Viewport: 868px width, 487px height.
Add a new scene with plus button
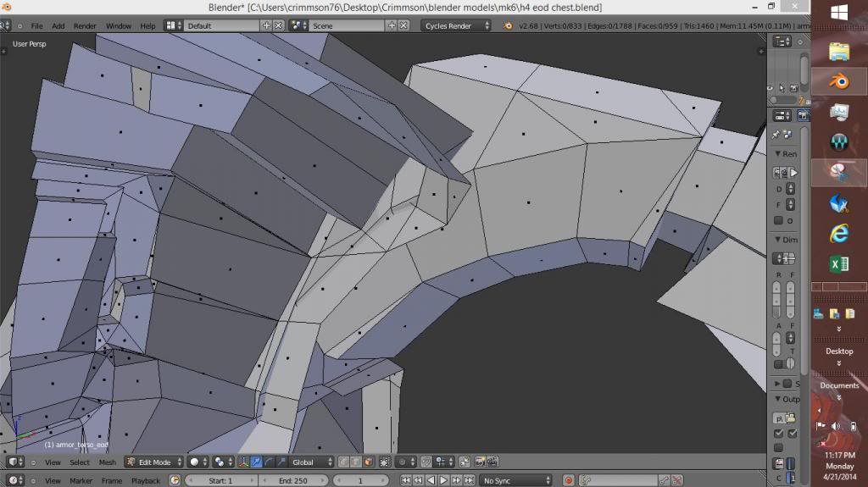pos(392,25)
